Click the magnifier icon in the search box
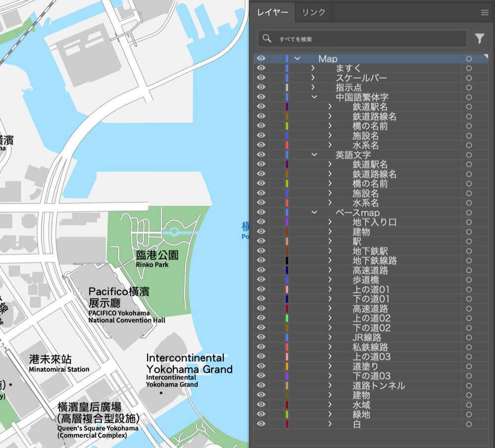 pos(267,39)
